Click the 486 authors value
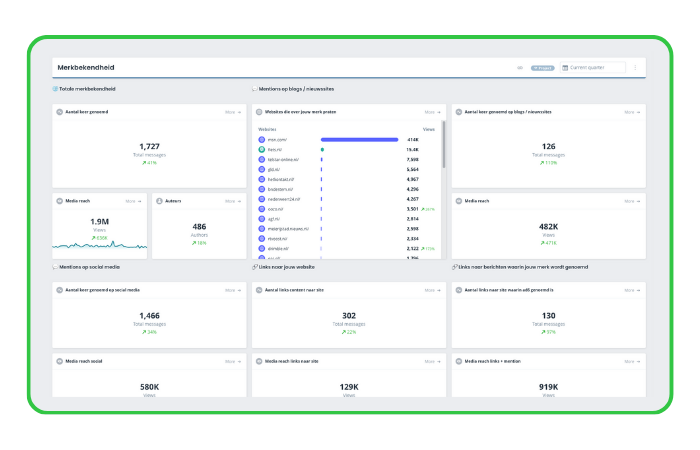The image size is (700, 450). pos(199,227)
